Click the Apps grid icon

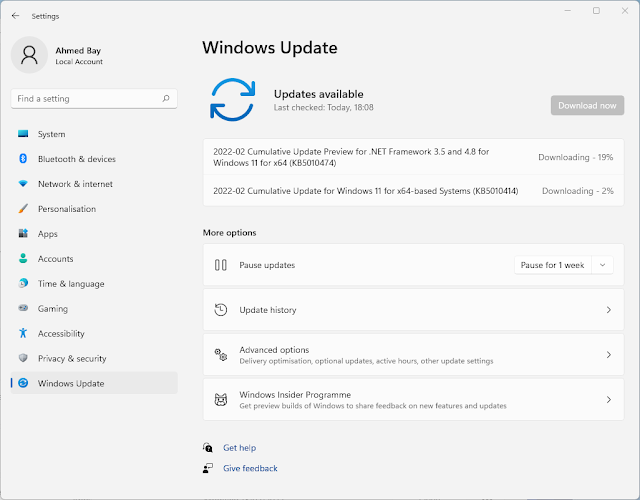(23, 233)
